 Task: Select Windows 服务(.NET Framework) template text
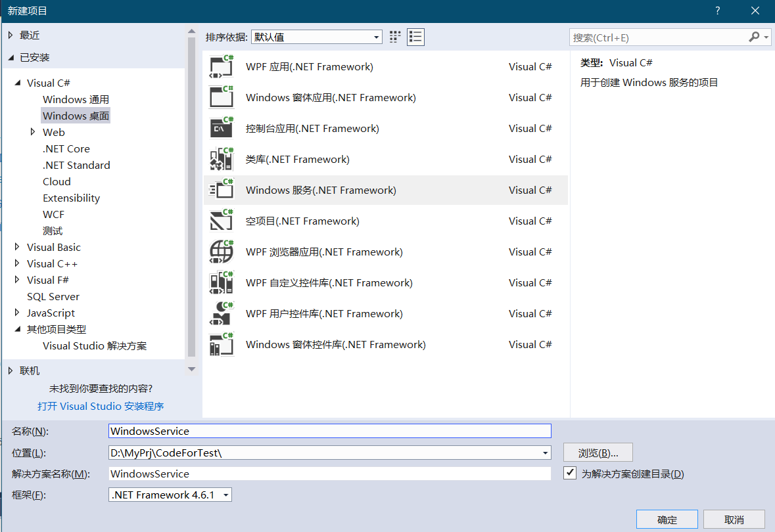321,190
